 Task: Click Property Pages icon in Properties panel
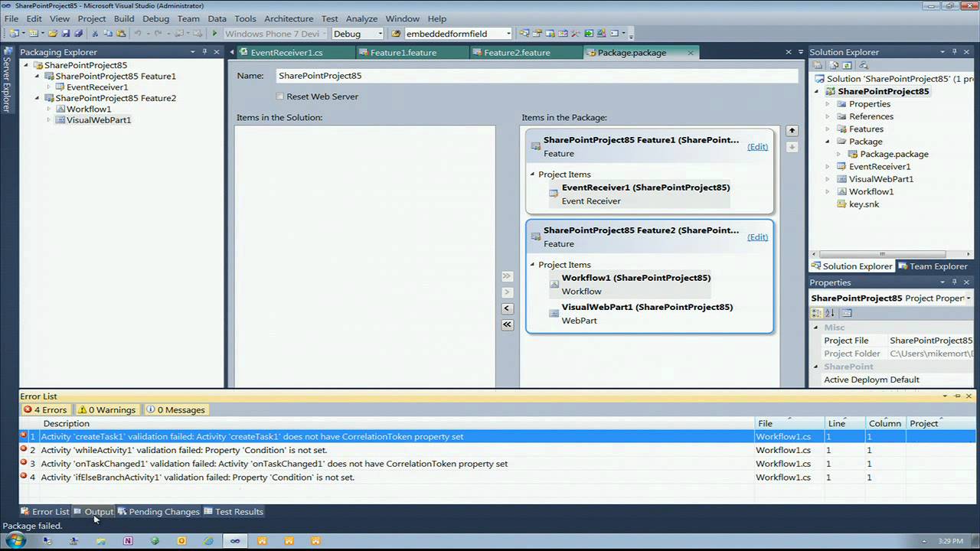point(847,313)
